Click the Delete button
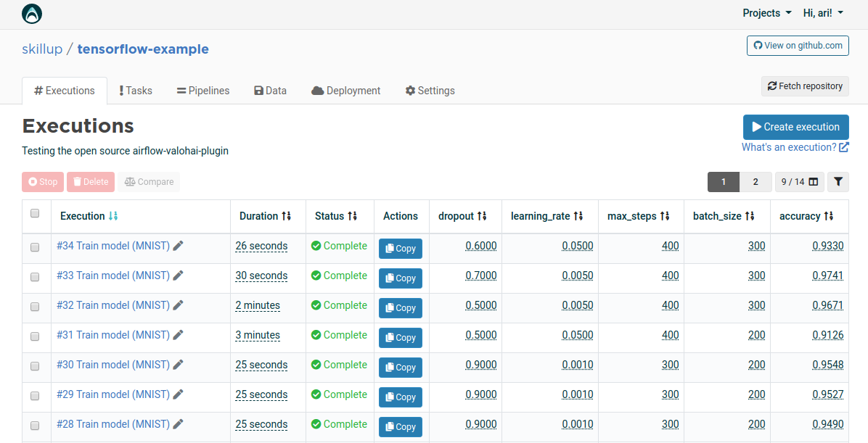This screenshot has height=443, width=868. (x=91, y=182)
